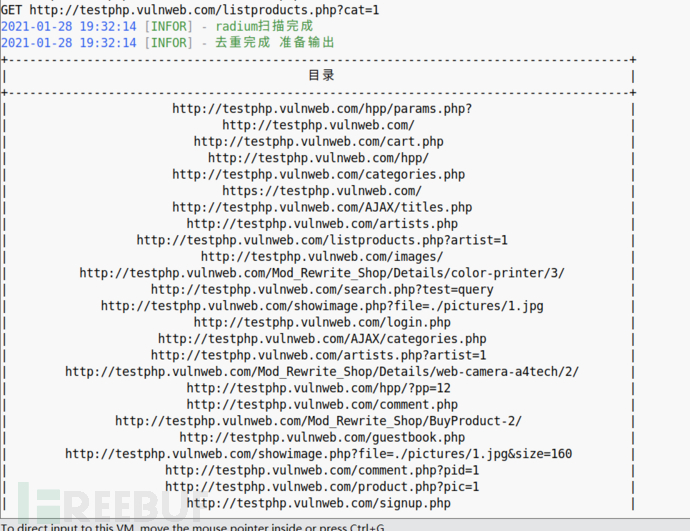690x531 pixels.
Task: Select the listproducts.php?artist=1 URL
Action: coord(322,240)
